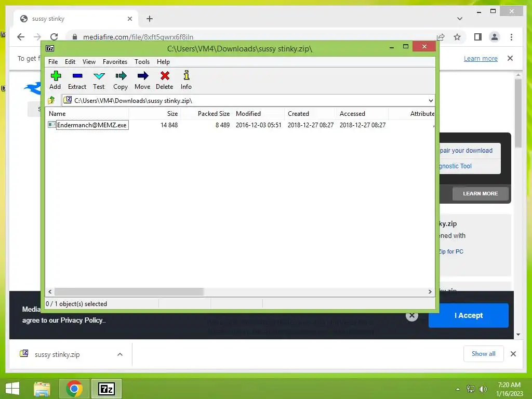The image size is (532, 399).
Task: Open Chrome tab search chevron
Action: [x=460, y=19]
